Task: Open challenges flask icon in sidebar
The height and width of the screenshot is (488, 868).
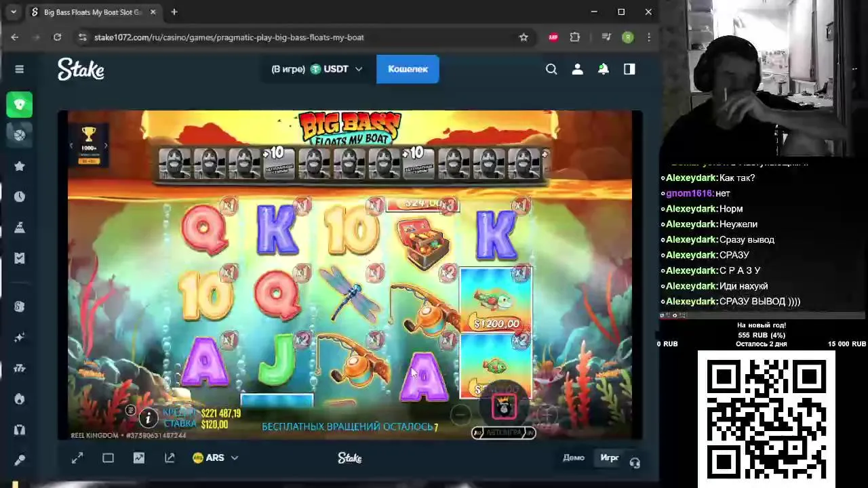Action: 20,228
